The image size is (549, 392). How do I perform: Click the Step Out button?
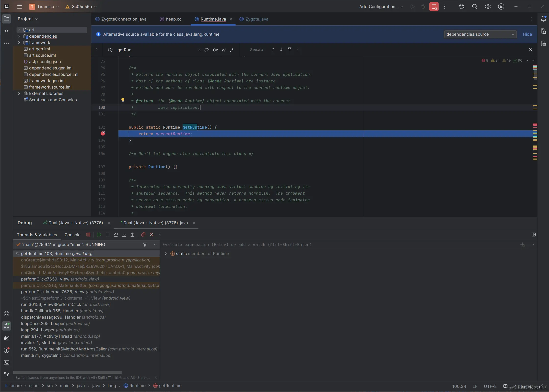(x=132, y=235)
